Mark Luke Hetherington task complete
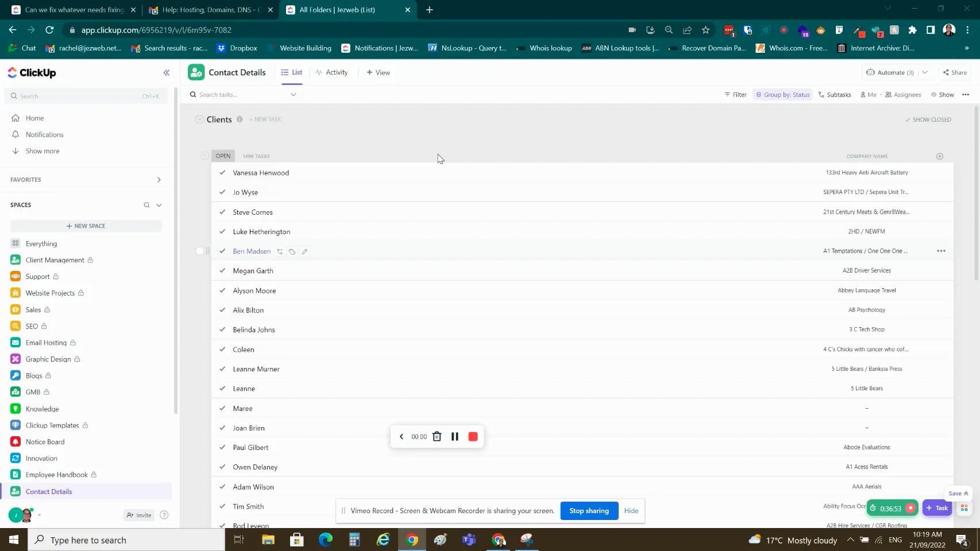The width and height of the screenshot is (980, 551). pyautogui.click(x=222, y=231)
